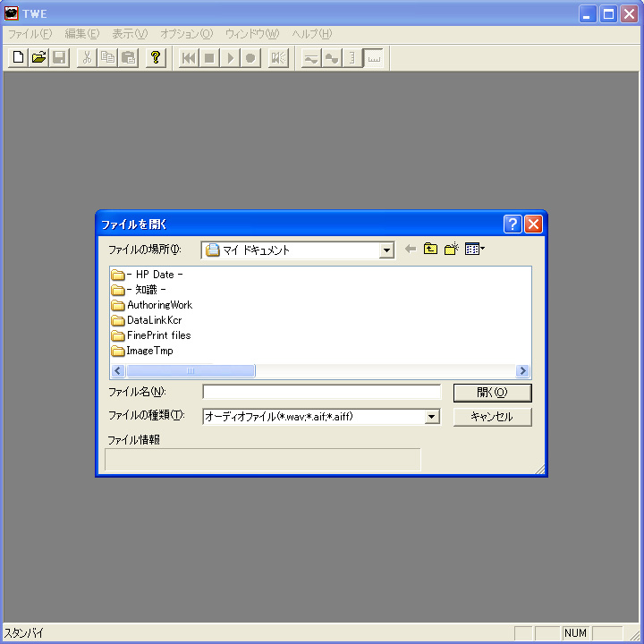644x644 pixels.
Task: Click the TWE application icon in title bar
Action: (x=11, y=13)
